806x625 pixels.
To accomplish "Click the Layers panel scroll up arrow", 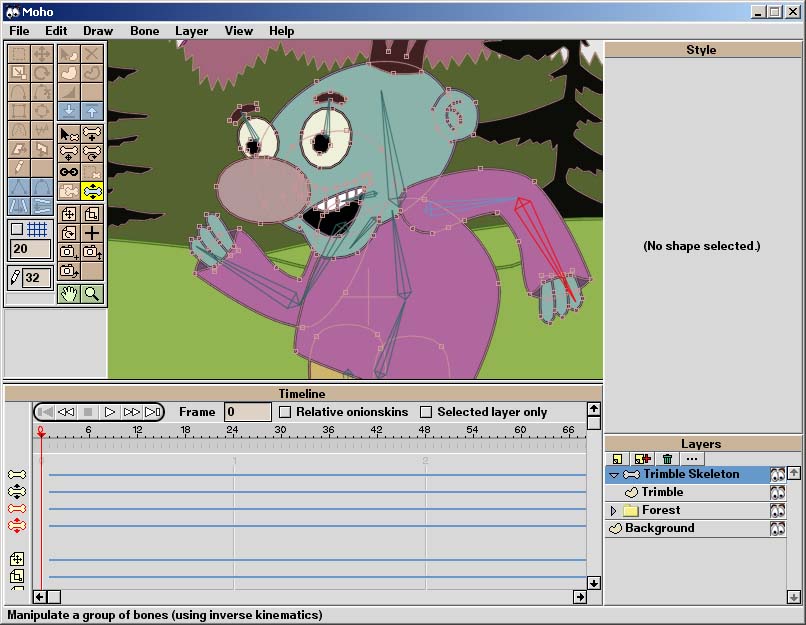I will tap(794, 472).
